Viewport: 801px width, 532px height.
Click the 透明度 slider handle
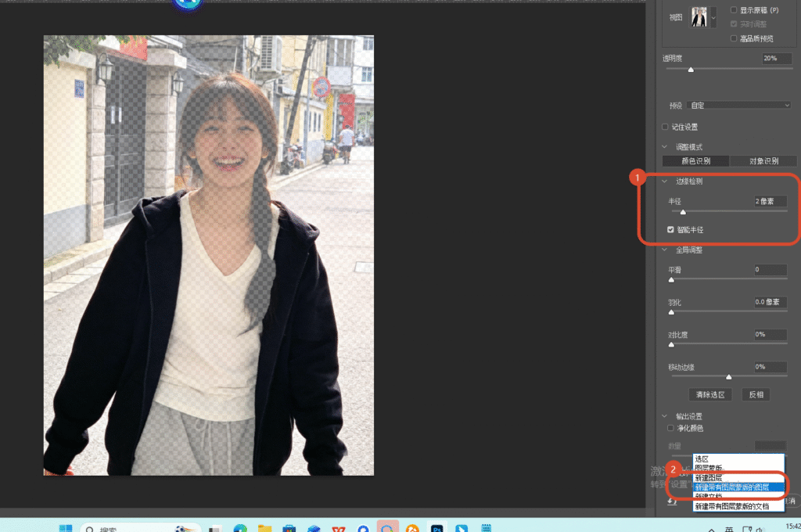point(691,70)
